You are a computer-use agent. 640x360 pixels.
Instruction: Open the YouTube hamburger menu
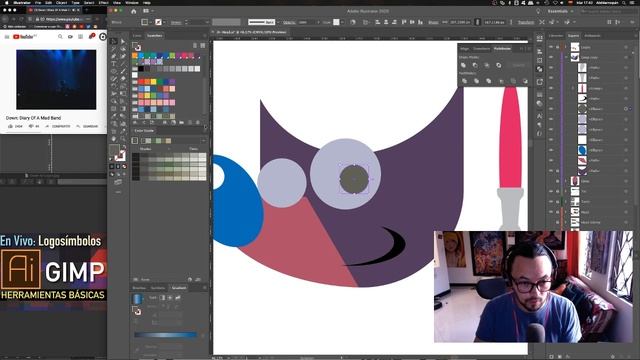[x=7, y=37]
